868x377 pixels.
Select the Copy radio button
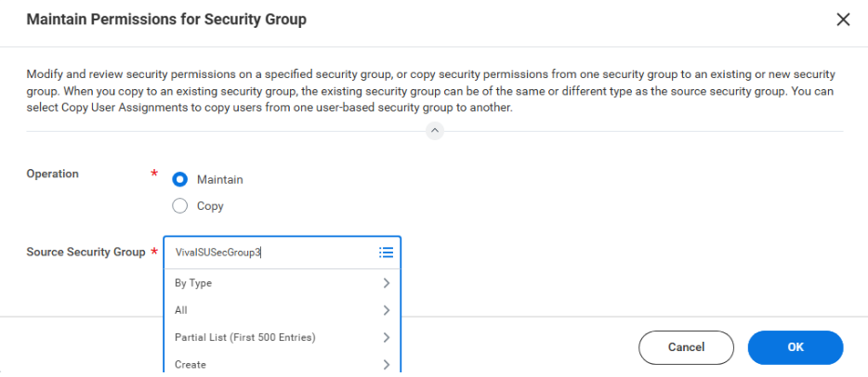click(180, 206)
